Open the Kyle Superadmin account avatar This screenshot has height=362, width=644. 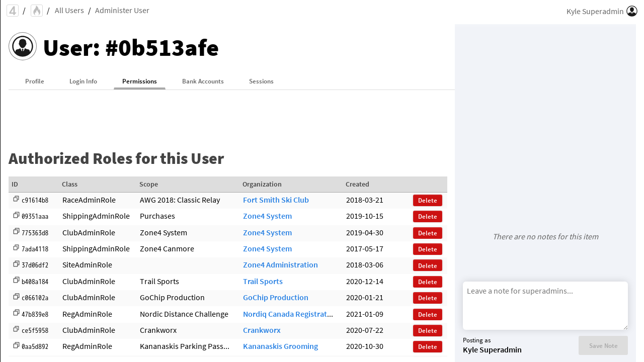[632, 11]
